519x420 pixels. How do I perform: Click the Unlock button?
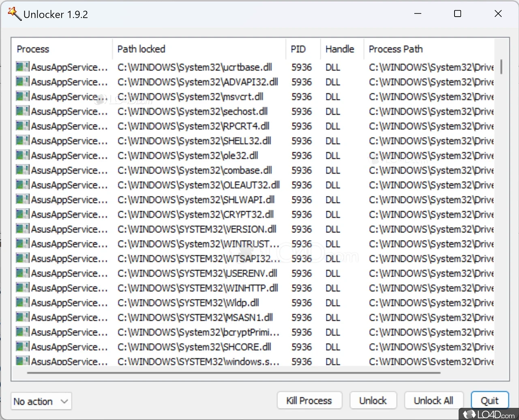[373, 401]
